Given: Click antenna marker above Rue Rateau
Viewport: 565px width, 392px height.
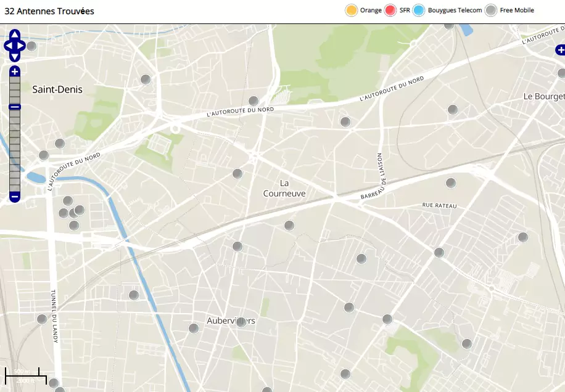Looking at the screenshot, I should click(451, 183).
